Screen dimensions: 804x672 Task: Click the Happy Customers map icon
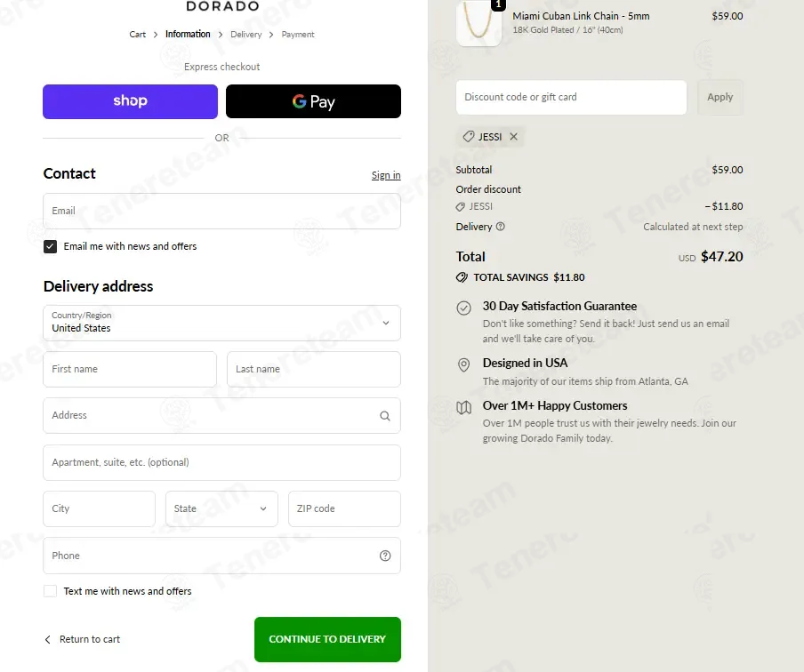pos(463,407)
